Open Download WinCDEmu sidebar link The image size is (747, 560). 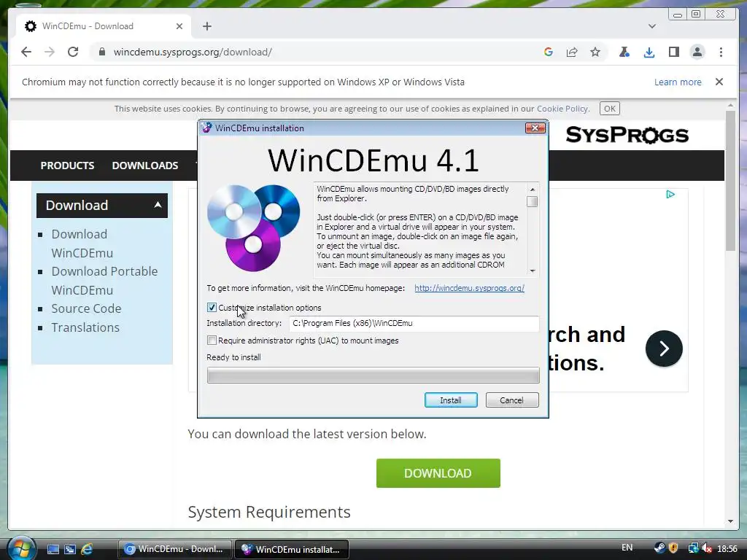pyautogui.click(x=82, y=244)
